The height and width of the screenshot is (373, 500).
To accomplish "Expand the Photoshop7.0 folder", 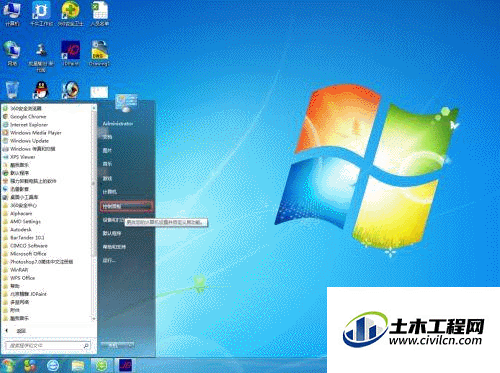I will click(x=41, y=262).
